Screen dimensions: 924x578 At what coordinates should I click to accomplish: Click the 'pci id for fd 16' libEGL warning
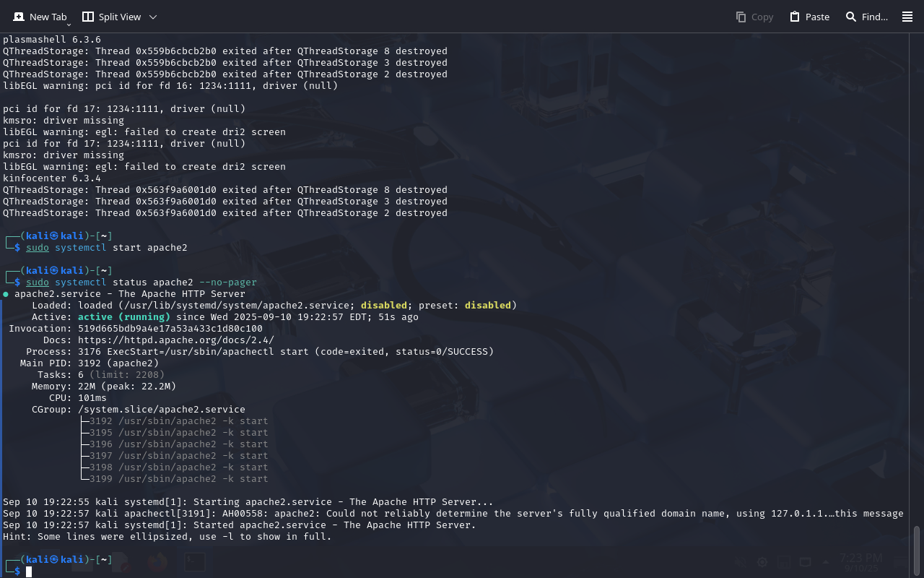click(x=170, y=86)
